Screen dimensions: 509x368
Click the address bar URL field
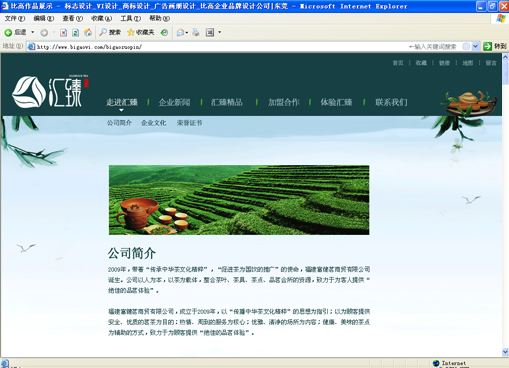pyautogui.click(x=218, y=47)
